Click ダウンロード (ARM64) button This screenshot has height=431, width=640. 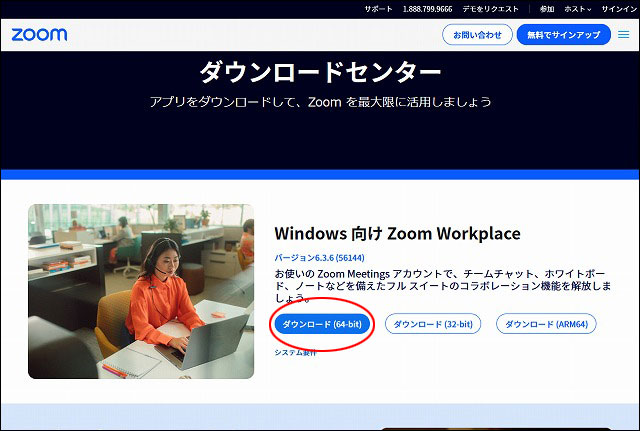point(546,324)
